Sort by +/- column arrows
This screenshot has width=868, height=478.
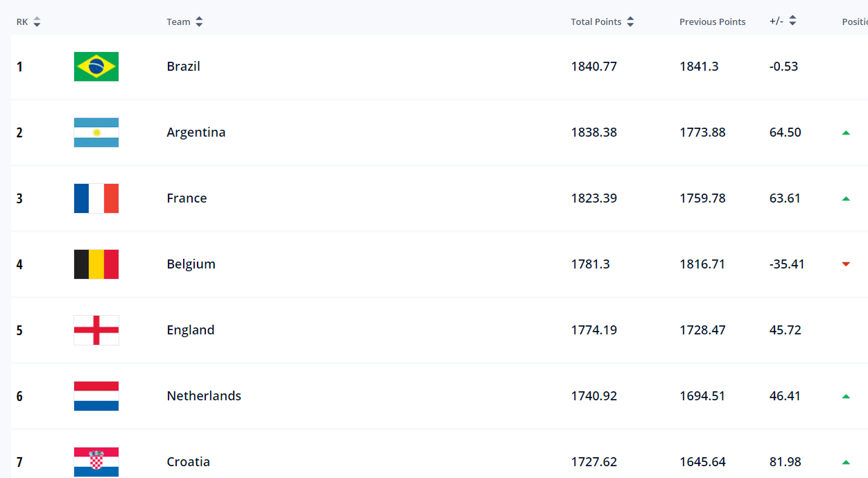click(792, 22)
